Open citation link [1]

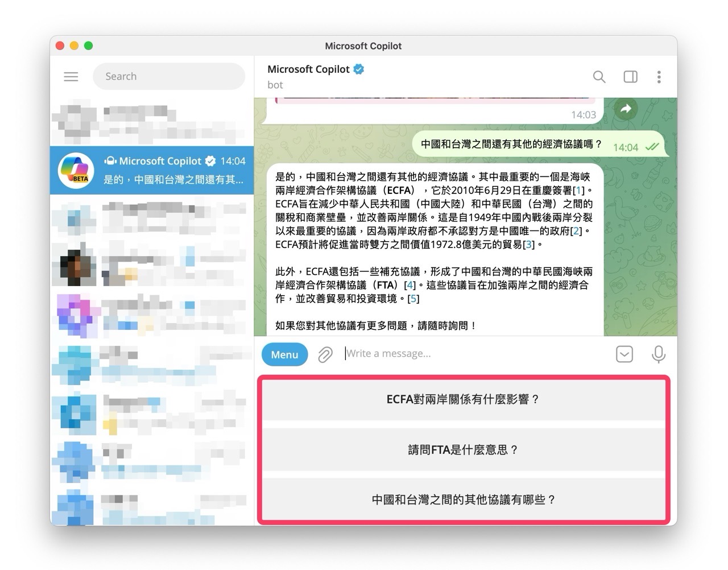579,190
